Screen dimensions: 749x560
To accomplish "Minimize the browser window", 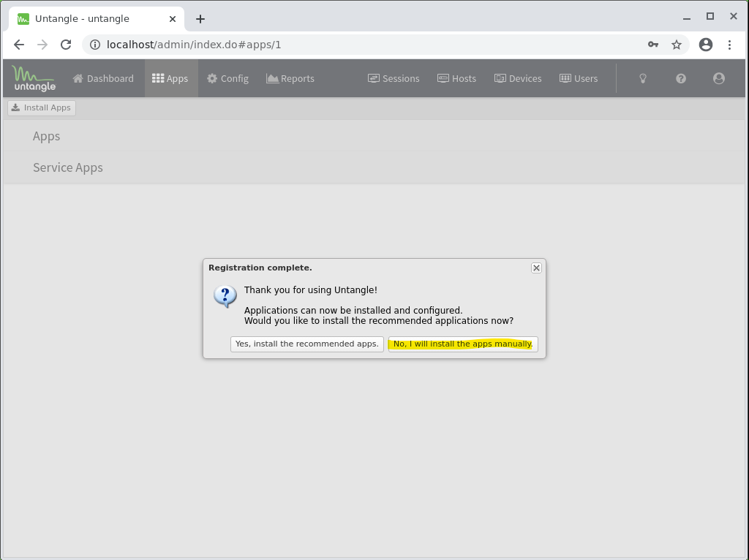I will pyautogui.click(x=686, y=18).
